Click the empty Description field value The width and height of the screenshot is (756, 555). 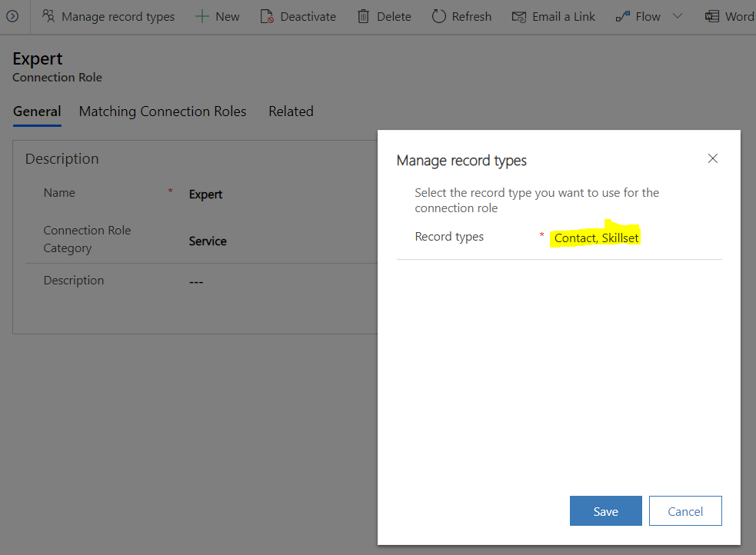coord(196,282)
